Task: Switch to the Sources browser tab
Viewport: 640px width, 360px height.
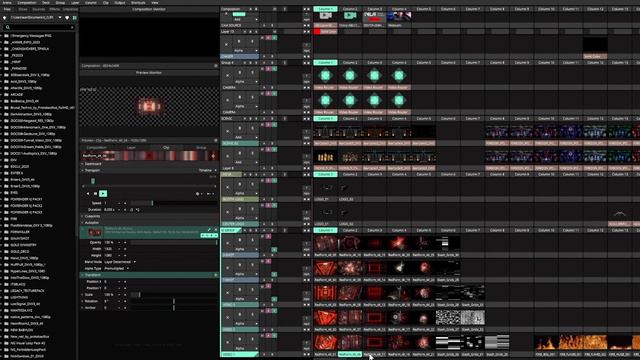Action: coord(38,9)
